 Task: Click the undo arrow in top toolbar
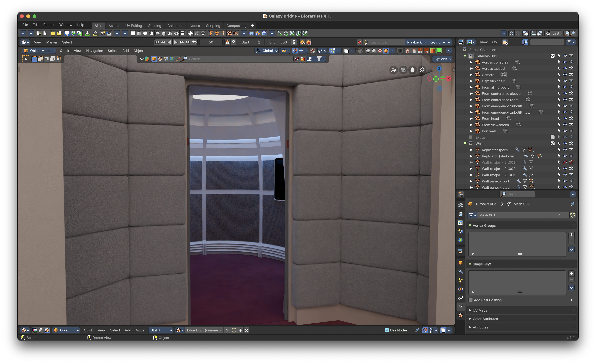511,33
